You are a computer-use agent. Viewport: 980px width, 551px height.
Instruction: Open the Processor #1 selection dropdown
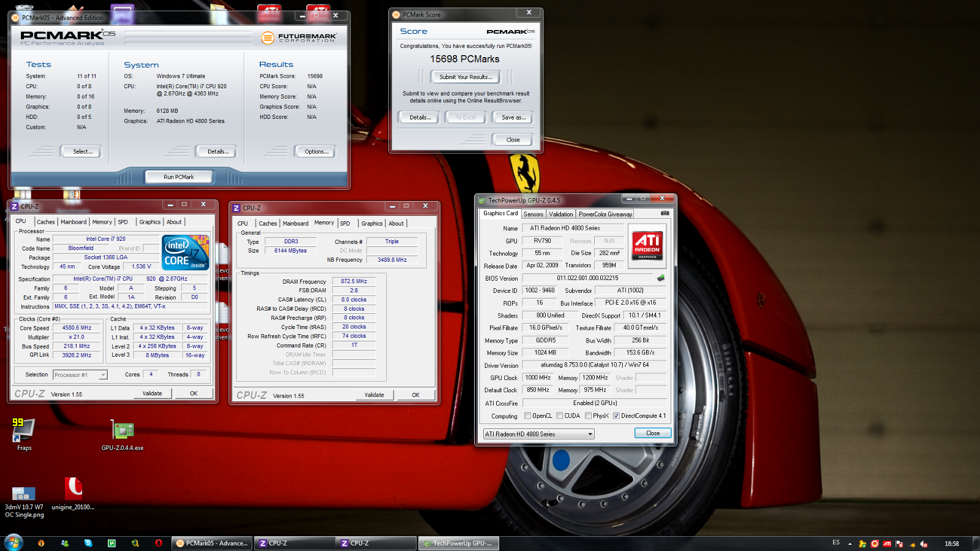pos(80,374)
